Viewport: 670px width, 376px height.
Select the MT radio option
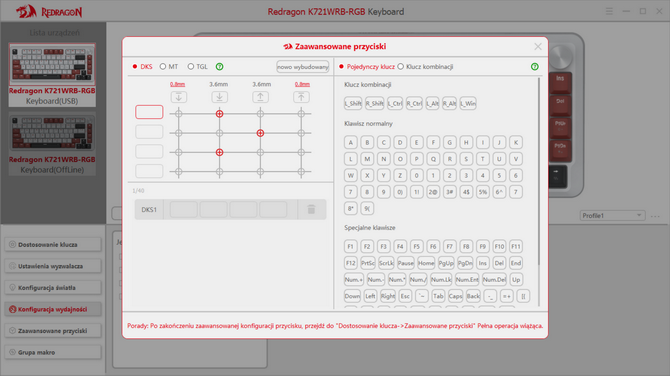coord(169,67)
